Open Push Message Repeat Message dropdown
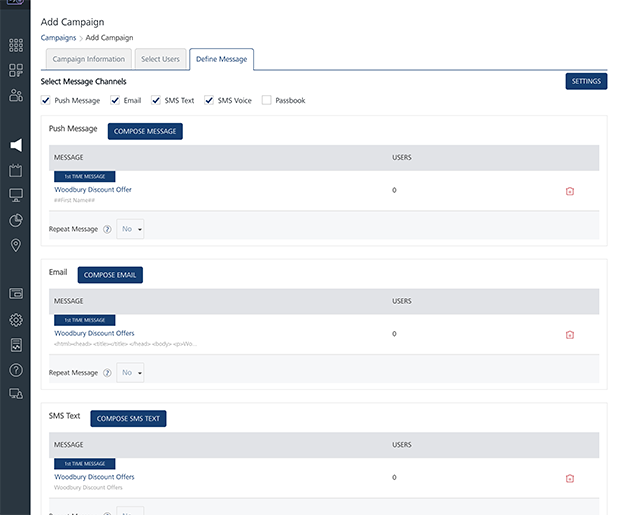This screenshot has height=515, width=620. coord(131,229)
